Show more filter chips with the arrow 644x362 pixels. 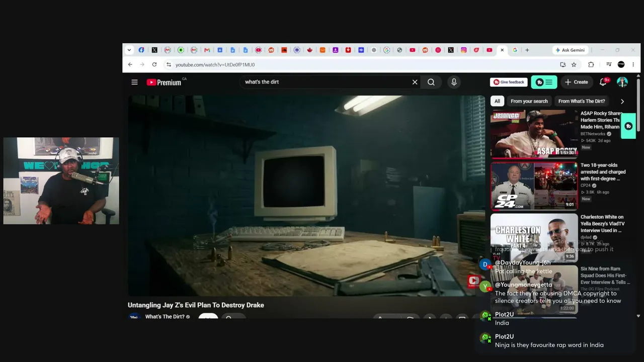click(622, 101)
